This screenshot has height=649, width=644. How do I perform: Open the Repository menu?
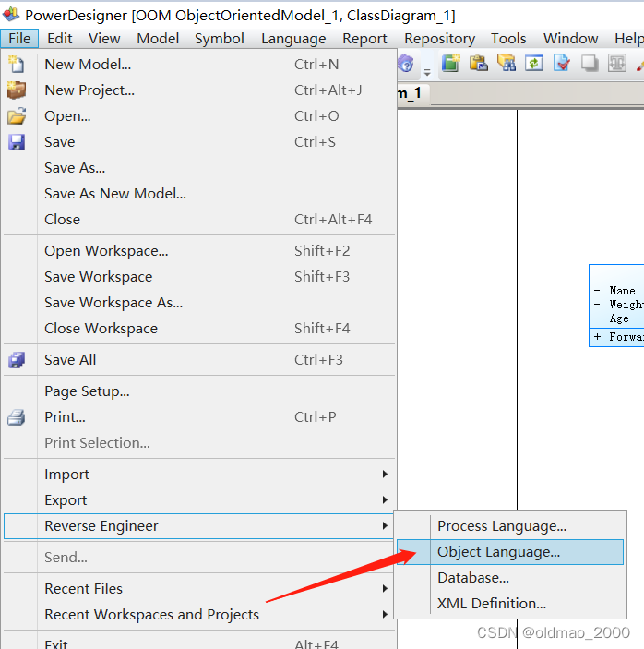tap(439, 39)
